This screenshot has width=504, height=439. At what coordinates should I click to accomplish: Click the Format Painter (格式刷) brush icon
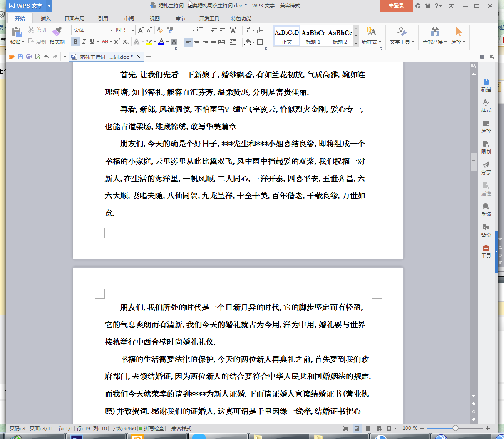[57, 32]
